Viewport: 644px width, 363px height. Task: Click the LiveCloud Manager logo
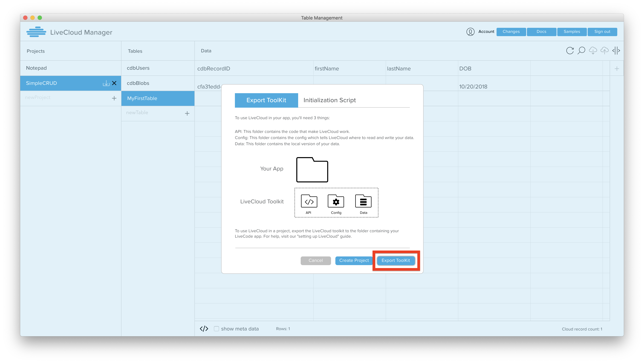36,32
